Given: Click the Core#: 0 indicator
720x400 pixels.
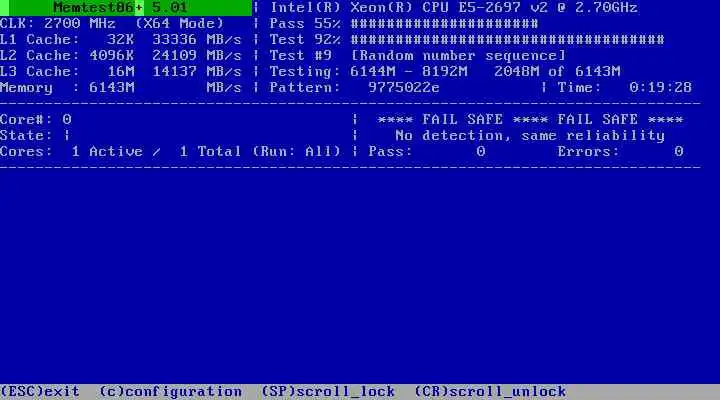Looking at the screenshot, I should tap(36, 119).
